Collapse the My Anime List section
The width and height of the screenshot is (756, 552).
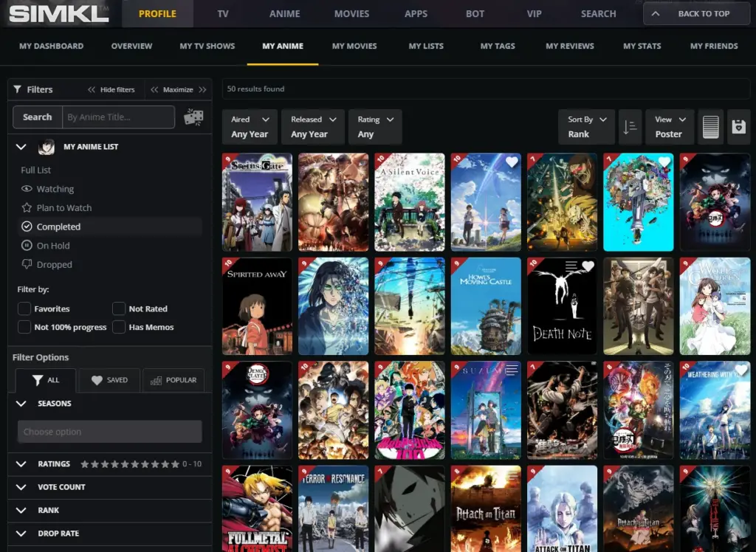click(x=21, y=147)
